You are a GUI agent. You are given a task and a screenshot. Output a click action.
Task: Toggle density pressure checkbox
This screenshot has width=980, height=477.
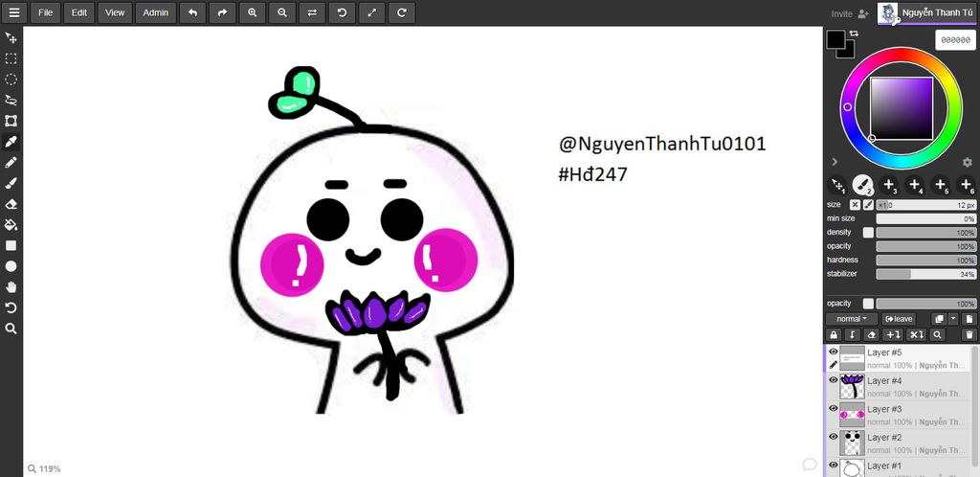(868, 233)
